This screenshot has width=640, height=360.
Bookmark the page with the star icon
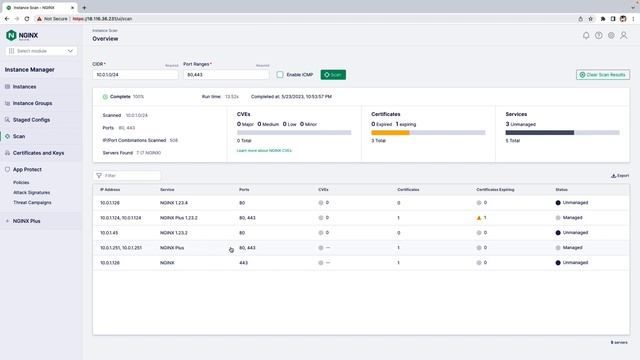tap(591, 19)
